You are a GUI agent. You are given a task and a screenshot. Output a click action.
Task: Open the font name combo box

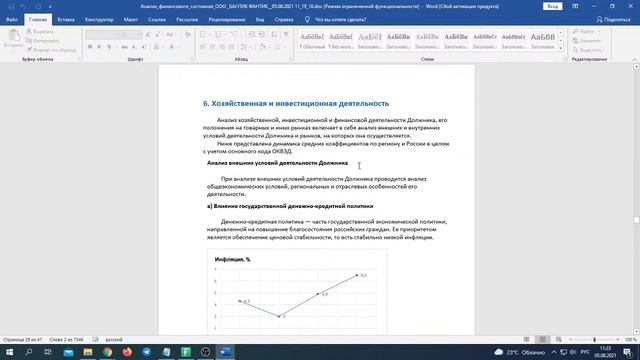tap(102, 35)
